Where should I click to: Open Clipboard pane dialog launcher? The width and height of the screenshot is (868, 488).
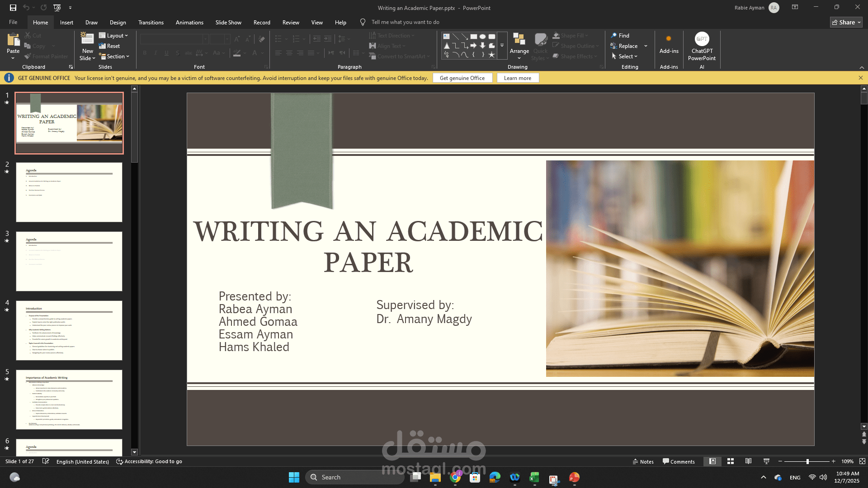pos(71,67)
